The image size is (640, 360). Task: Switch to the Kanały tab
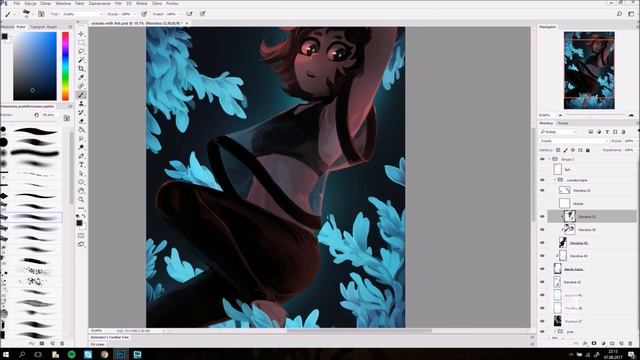pos(563,123)
